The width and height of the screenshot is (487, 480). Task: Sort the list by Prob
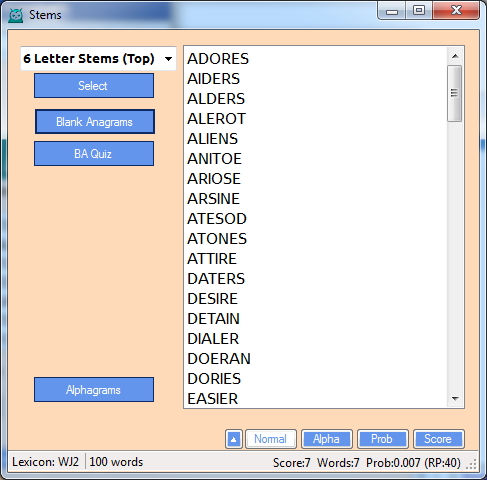383,439
